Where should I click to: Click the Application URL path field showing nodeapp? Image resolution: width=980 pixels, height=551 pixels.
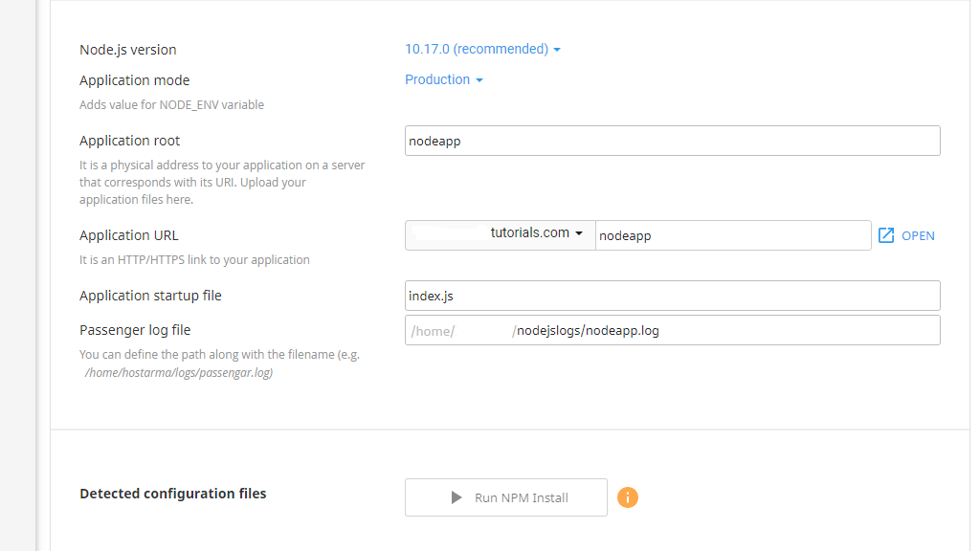(733, 234)
